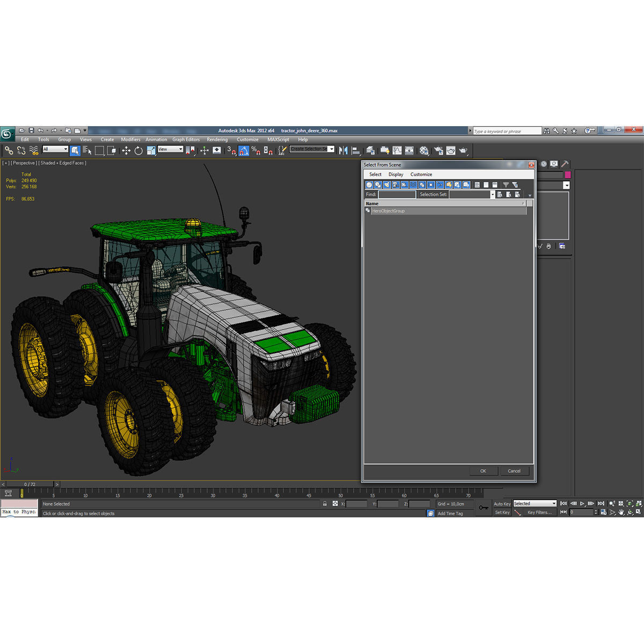Open the selection filter All dropdown
The height and width of the screenshot is (644, 644).
55,149
